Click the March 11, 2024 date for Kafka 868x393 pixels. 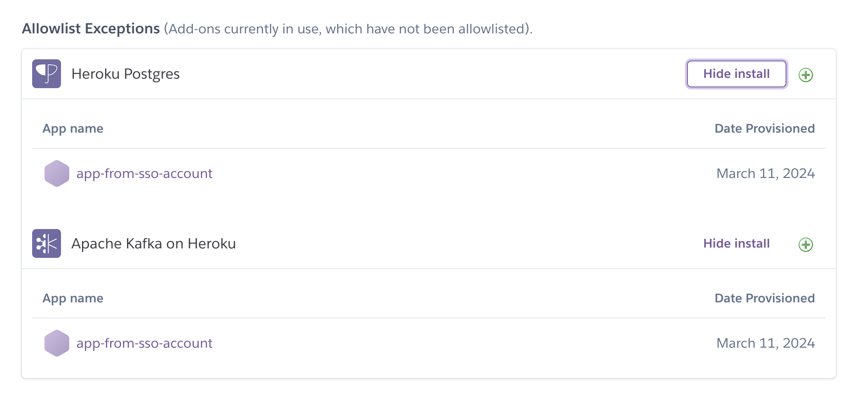[765, 343]
